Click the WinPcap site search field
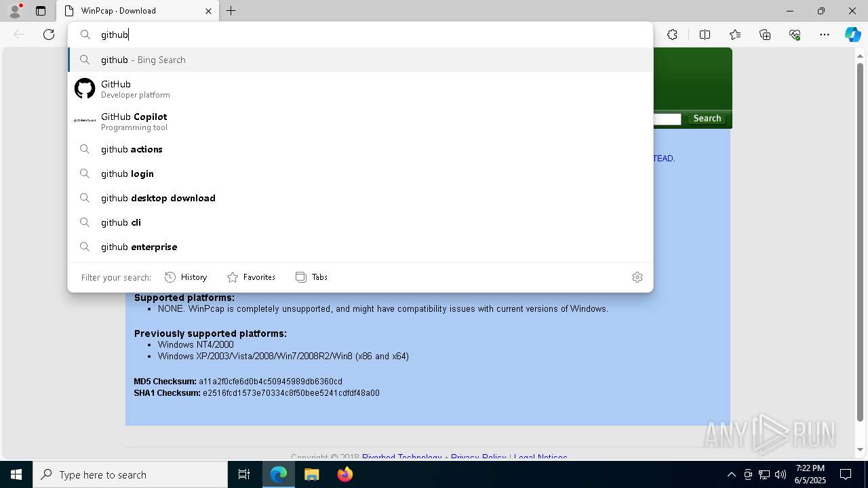 tap(667, 119)
